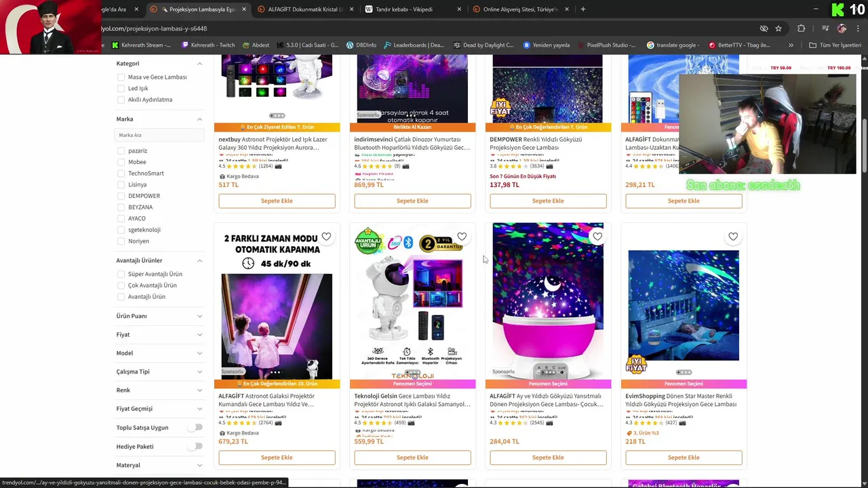Tick the DEMPOWER brand checkbox
This screenshot has width=868, height=488.
[121, 196]
